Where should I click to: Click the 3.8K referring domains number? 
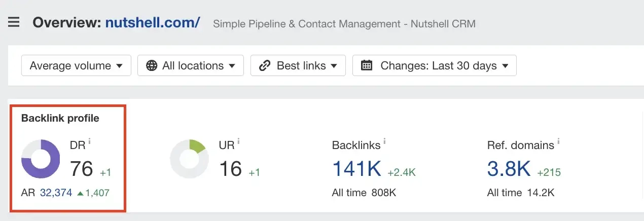[509, 169]
